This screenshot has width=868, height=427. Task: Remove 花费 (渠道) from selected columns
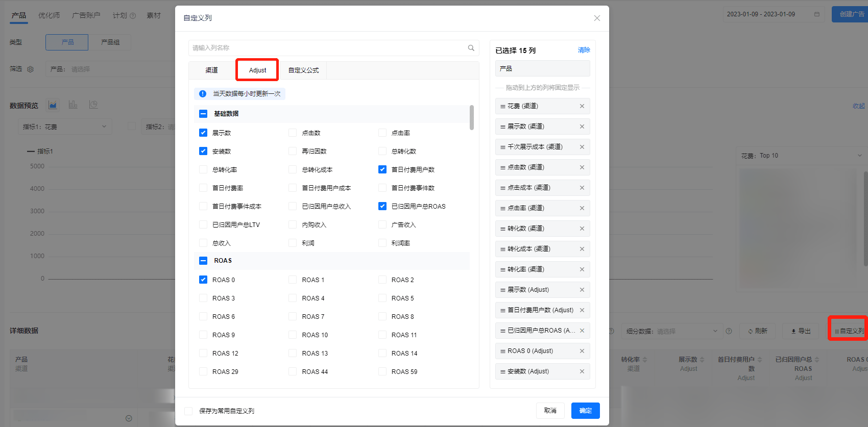tap(582, 106)
